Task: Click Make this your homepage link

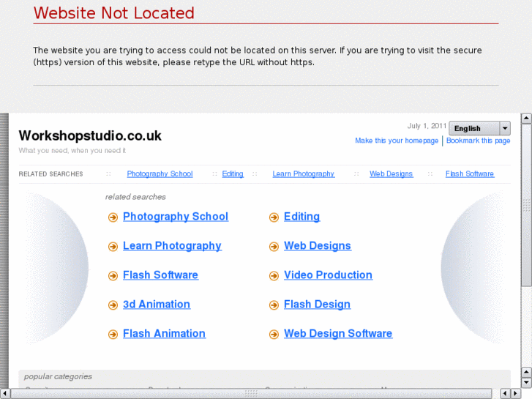Action: (397, 141)
